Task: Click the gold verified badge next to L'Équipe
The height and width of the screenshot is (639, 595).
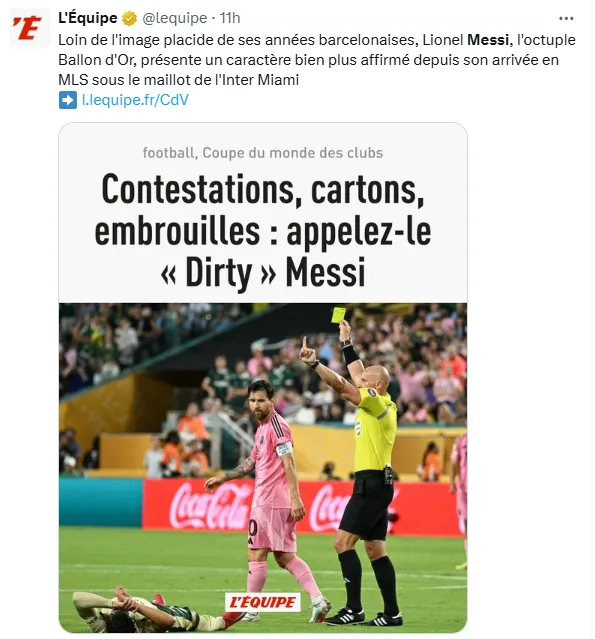Action: tap(129, 18)
